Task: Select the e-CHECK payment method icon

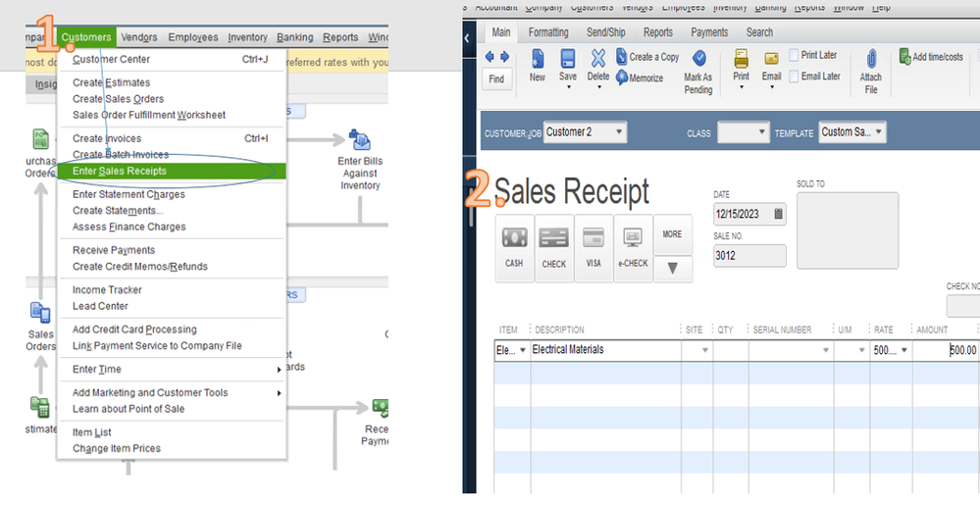Action: click(633, 237)
